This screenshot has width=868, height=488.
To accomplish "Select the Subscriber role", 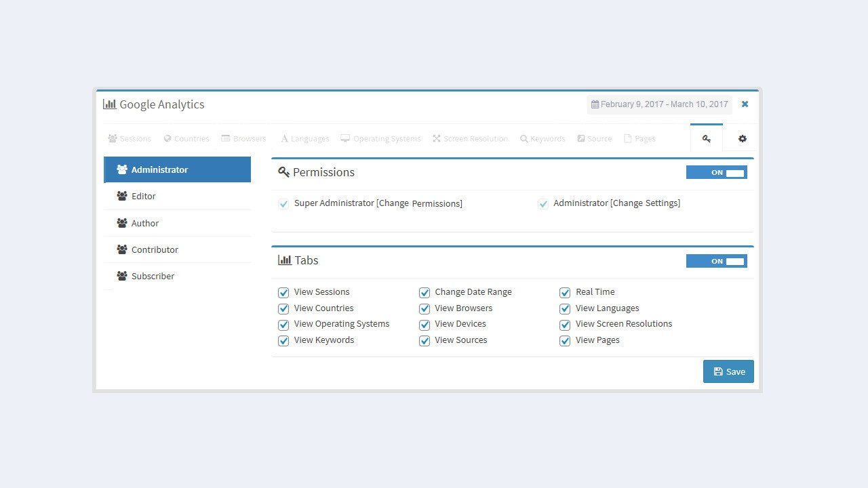I will tap(177, 276).
